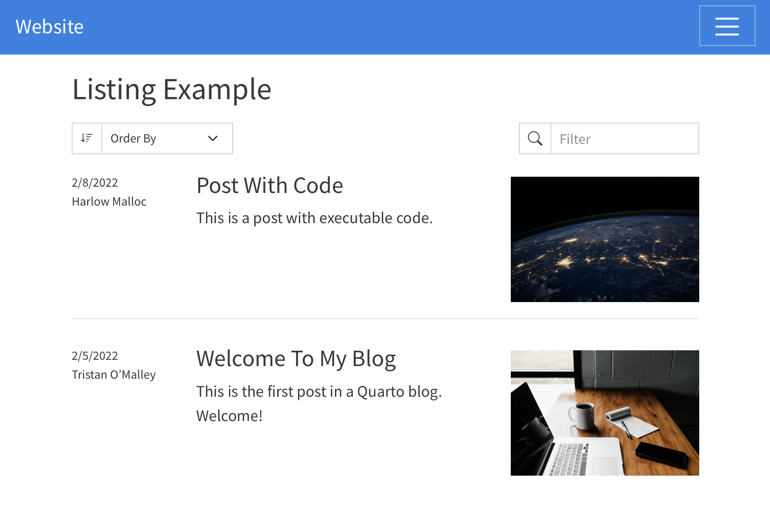Click author name Harlow Malloc

[x=109, y=202]
